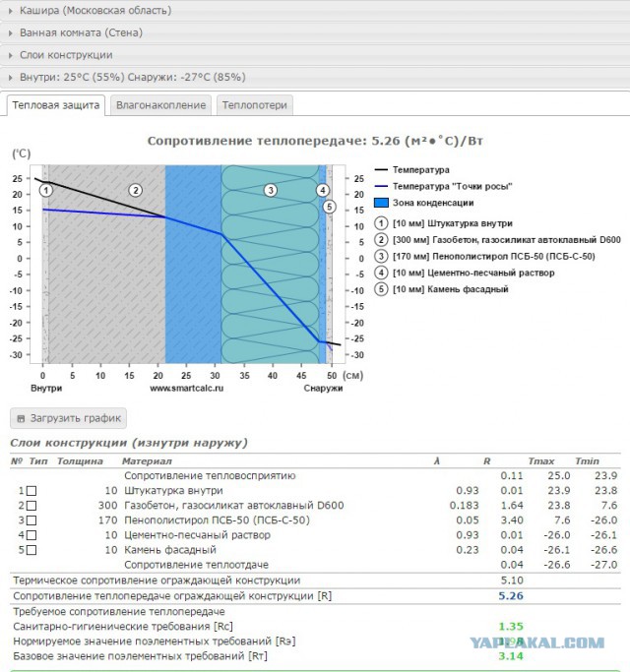
Task: Click lambda value 0.05 of Пенополистирол row
Action: 468,520
